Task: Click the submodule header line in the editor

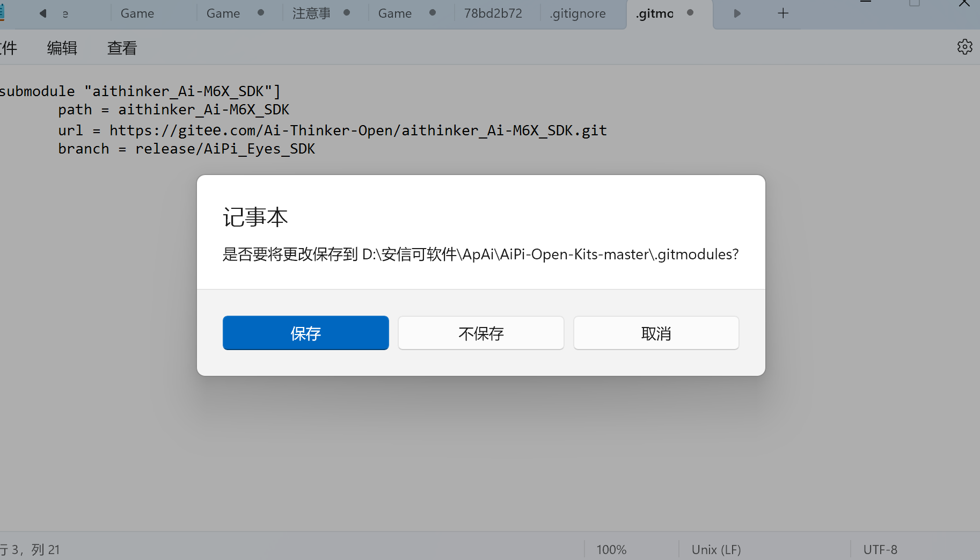Action: (140, 91)
